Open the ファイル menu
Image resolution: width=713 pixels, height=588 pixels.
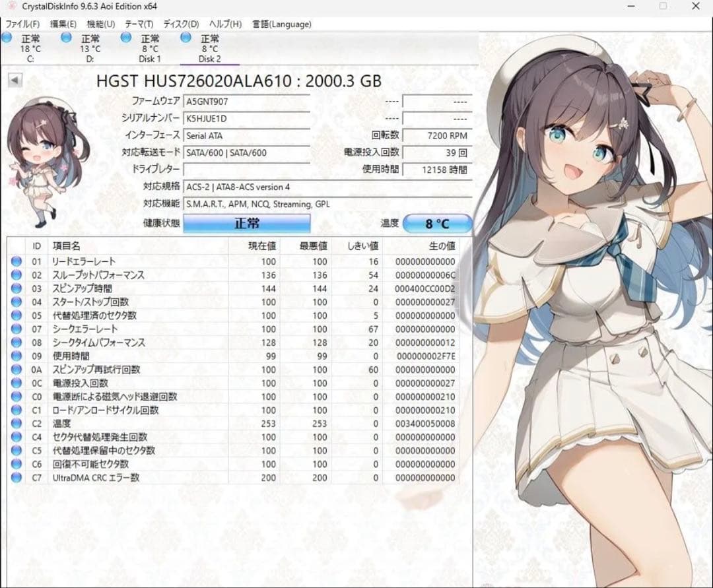[x=22, y=24]
